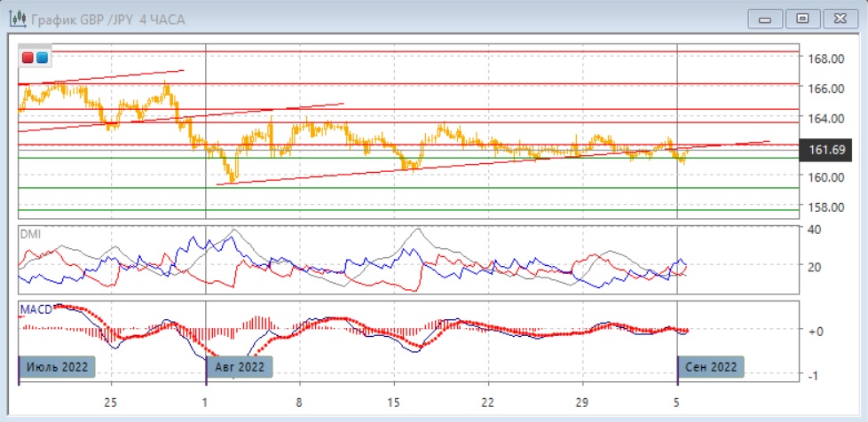Click date 29 on the time axis
Image resolution: width=868 pixels, height=422 pixels.
pyautogui.click(x=582, y=401)
